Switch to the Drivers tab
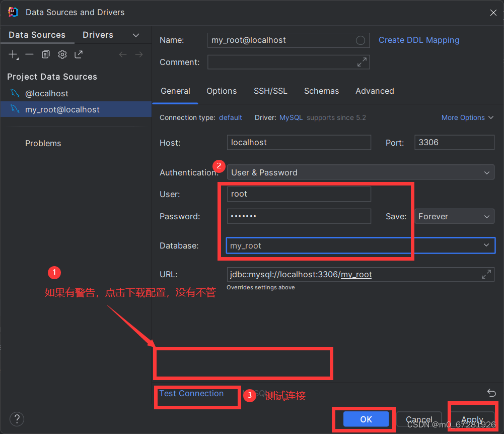The image size is (504, 434). click(98, 35)
